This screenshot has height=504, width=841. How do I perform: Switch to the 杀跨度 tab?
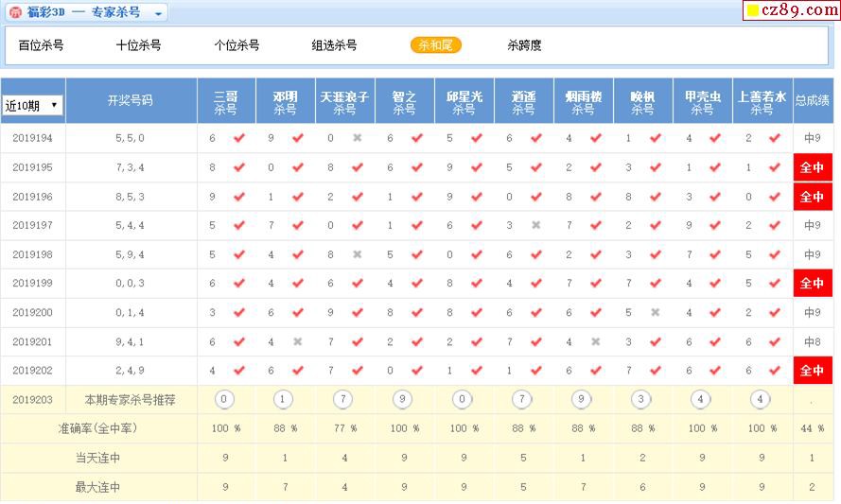point(524,45)
